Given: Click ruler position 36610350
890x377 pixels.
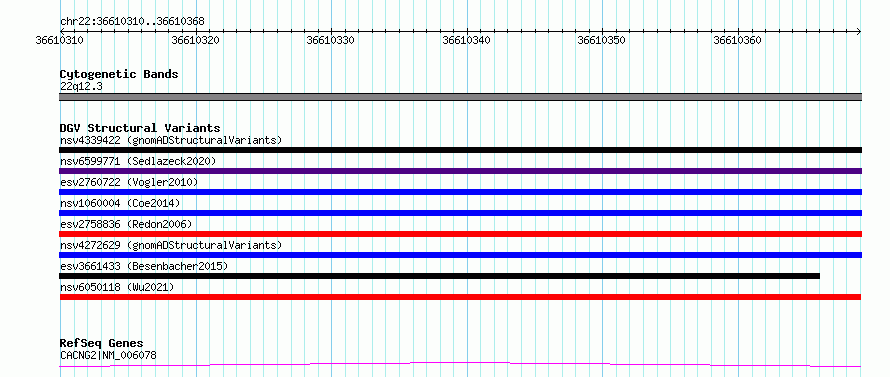Looking at the screenshot, I should pos(602,41).
